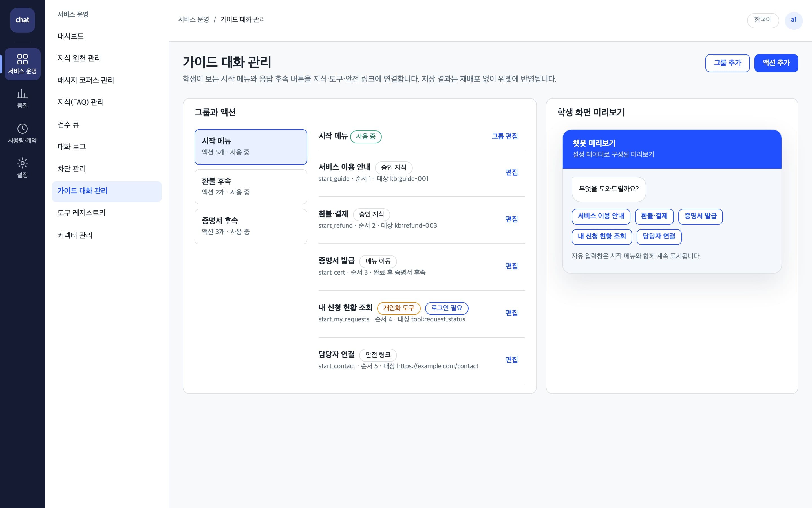Open the 설정 gear icon section
812x508 pixels.
(x=23, y=168)
